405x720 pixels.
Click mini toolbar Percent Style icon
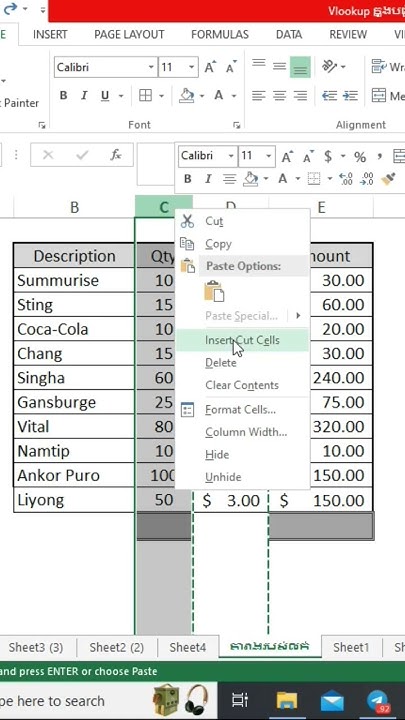pyautogui.click(x=360, y=157)
